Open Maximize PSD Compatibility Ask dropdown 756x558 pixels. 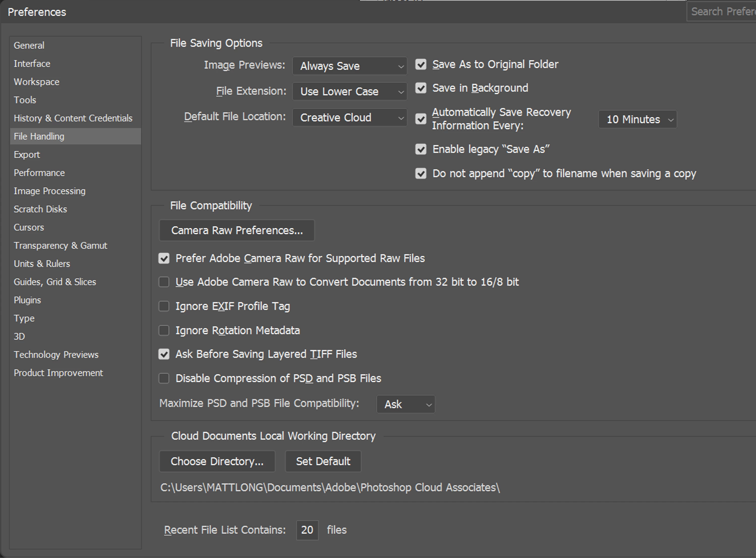click(405, 404)
